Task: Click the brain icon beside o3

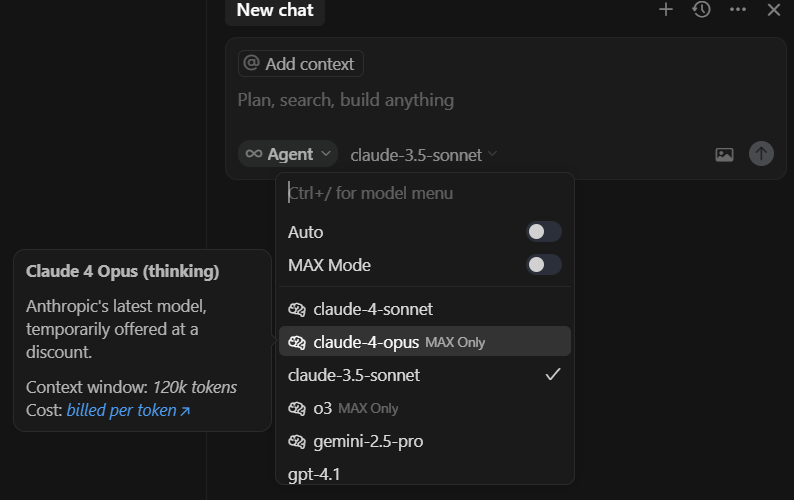Action: coord(297,408)
